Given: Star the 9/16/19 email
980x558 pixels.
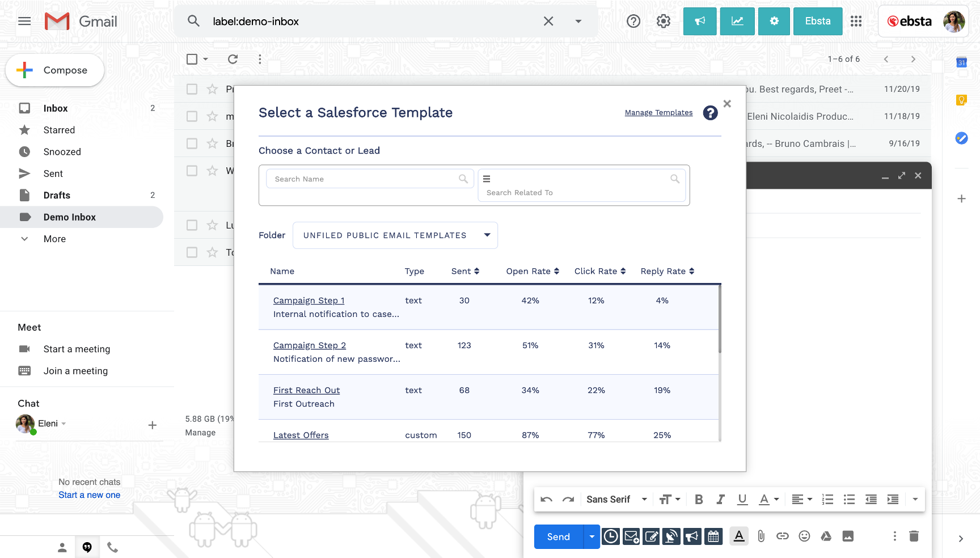Looking at the screenshot, I should [x=212, y=143].
